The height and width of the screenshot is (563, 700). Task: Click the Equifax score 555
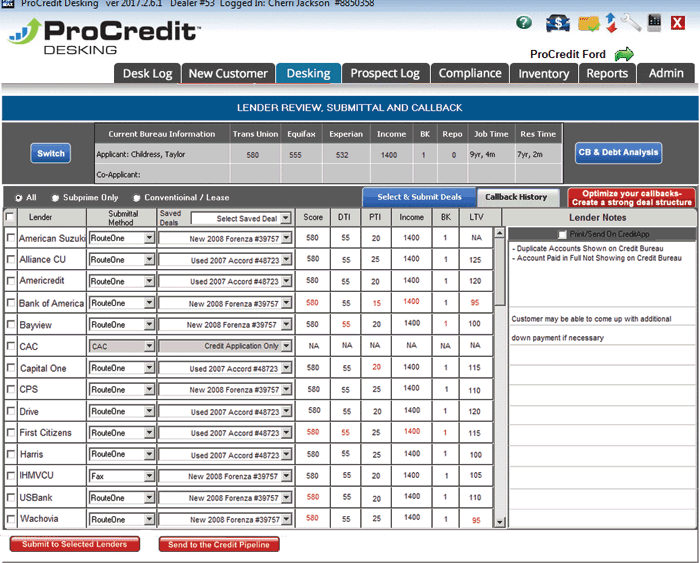(x=295, y=155)
